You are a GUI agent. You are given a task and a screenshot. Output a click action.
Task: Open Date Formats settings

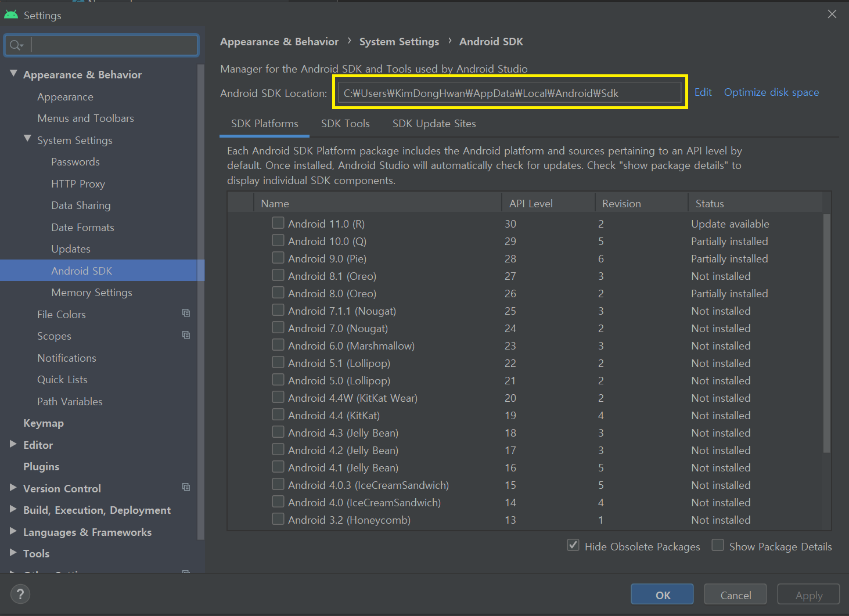(82, 228)
